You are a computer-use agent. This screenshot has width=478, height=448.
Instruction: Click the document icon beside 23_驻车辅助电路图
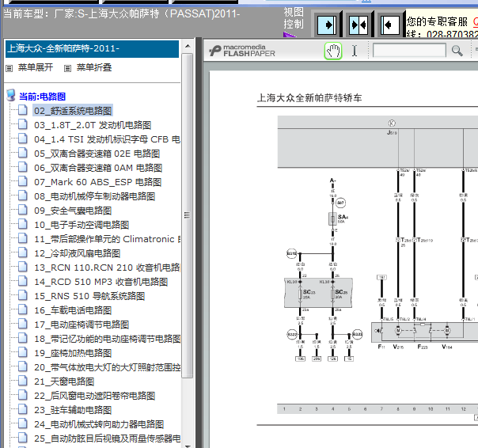[23, 409]
